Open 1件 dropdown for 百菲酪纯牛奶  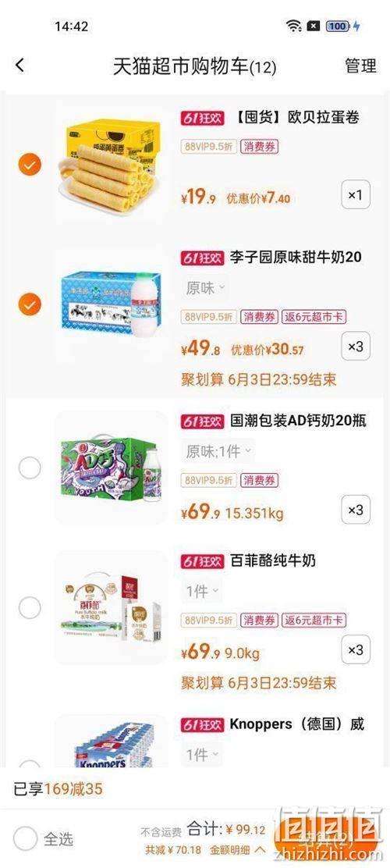coord(201,592)
